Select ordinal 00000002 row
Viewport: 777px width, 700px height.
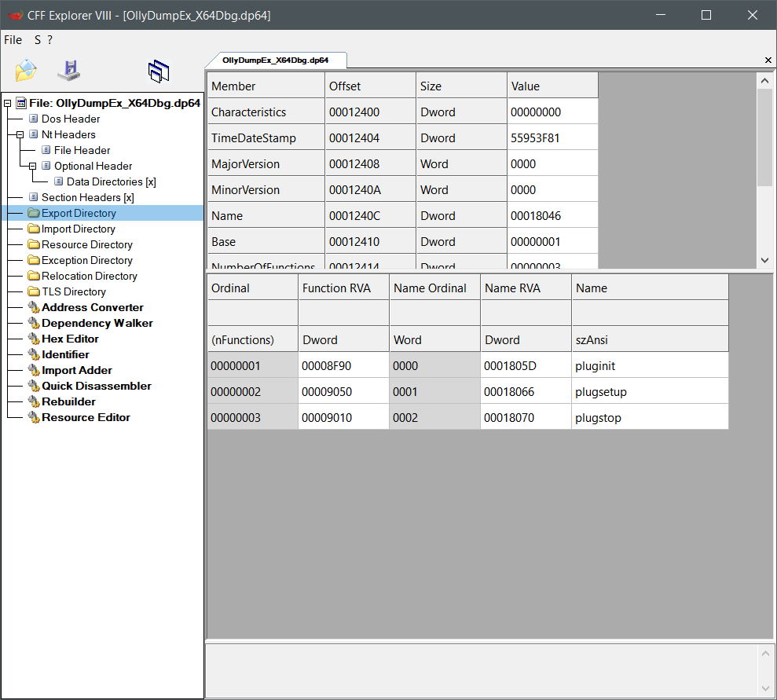click(253, 392)
